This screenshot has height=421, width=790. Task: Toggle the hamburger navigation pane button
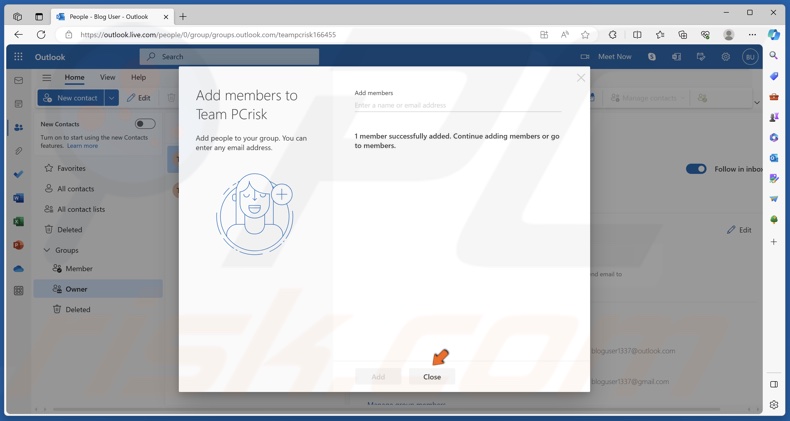click(47, 78)
